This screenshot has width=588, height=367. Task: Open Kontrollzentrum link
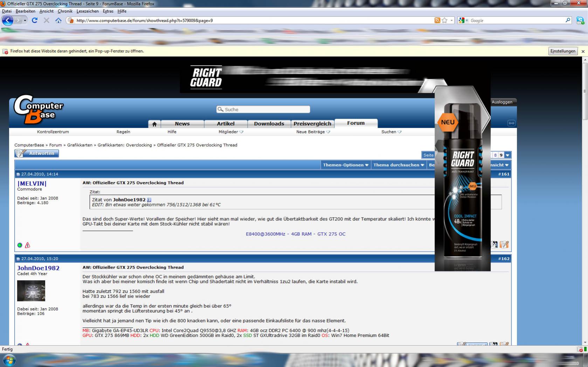(x=53, y=132)
